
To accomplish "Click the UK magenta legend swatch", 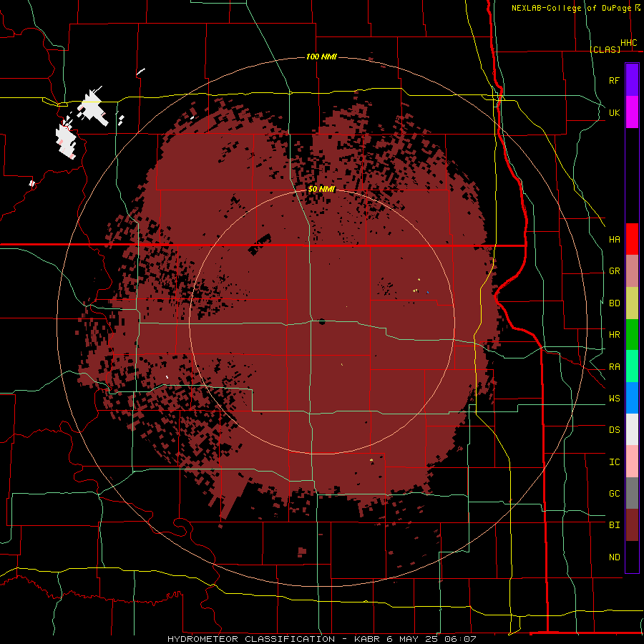I will (632, 112).
